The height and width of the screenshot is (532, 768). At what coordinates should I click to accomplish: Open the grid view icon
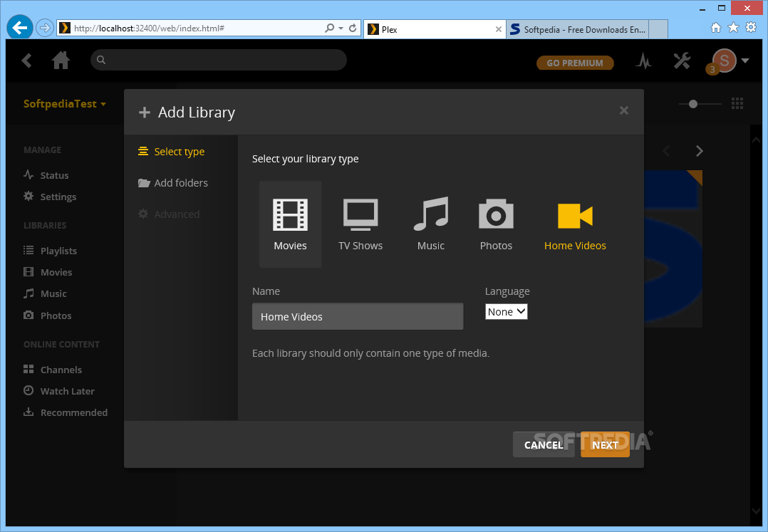737,103
